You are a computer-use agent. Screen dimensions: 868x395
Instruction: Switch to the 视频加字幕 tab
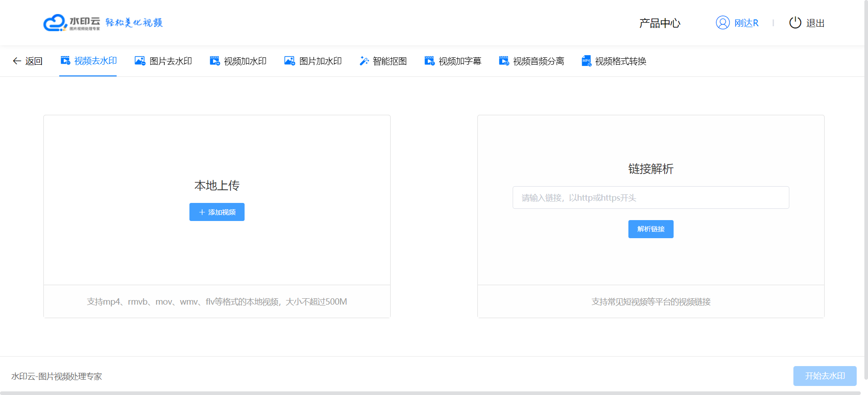tap(453, 61)
